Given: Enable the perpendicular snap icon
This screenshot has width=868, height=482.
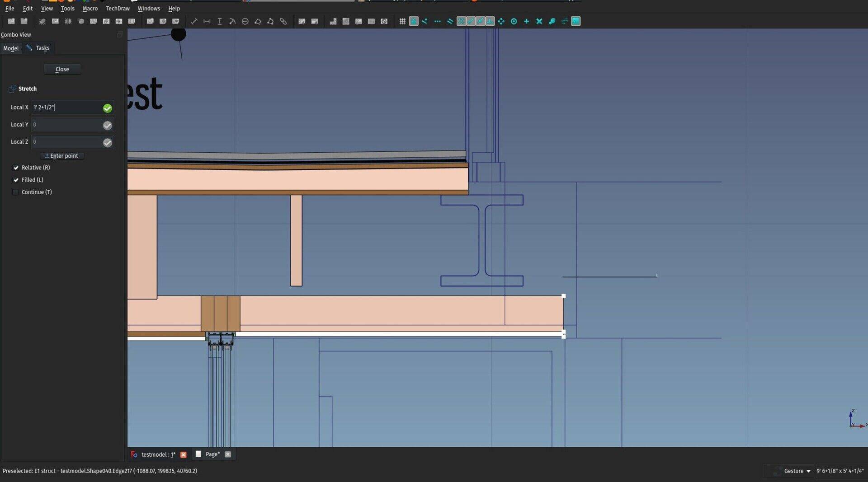Looking at the screenshot, I should click(490, 21).
